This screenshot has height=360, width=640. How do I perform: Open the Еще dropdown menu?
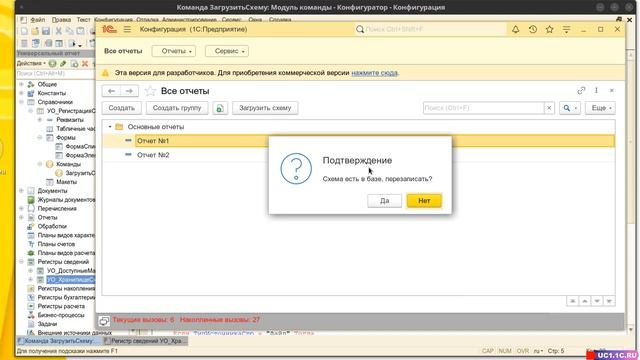(600, 108)
